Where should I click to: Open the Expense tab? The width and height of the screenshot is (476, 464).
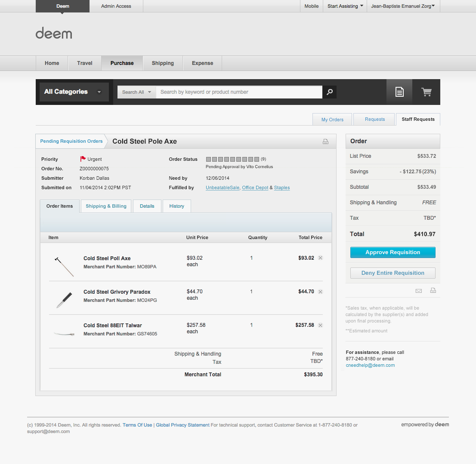tap(202, 63)
